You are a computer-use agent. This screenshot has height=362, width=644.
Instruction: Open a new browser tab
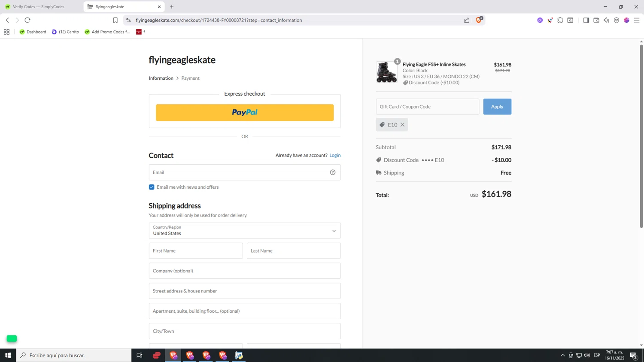[x=172, y=7]
